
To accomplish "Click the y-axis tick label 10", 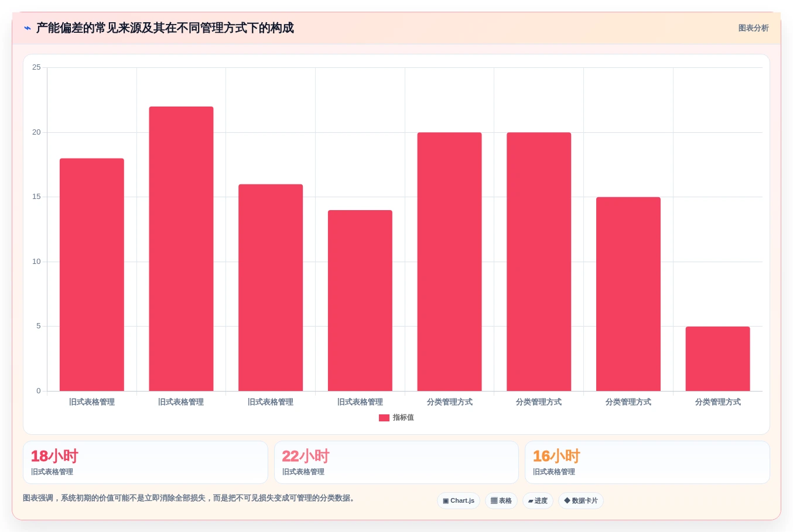I will [x=36, y=262].
